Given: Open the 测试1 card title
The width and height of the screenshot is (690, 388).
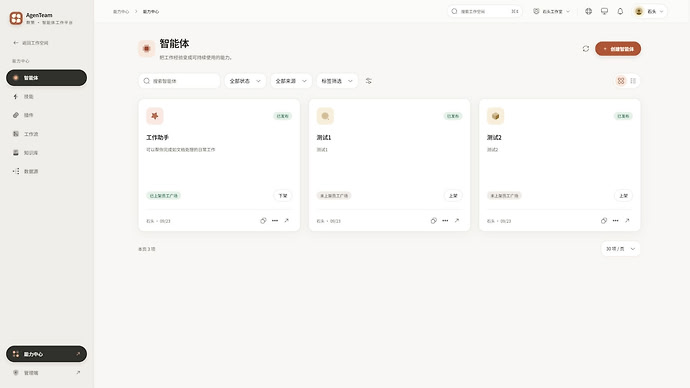Looking at the screenshot, I should pos(324,138).
